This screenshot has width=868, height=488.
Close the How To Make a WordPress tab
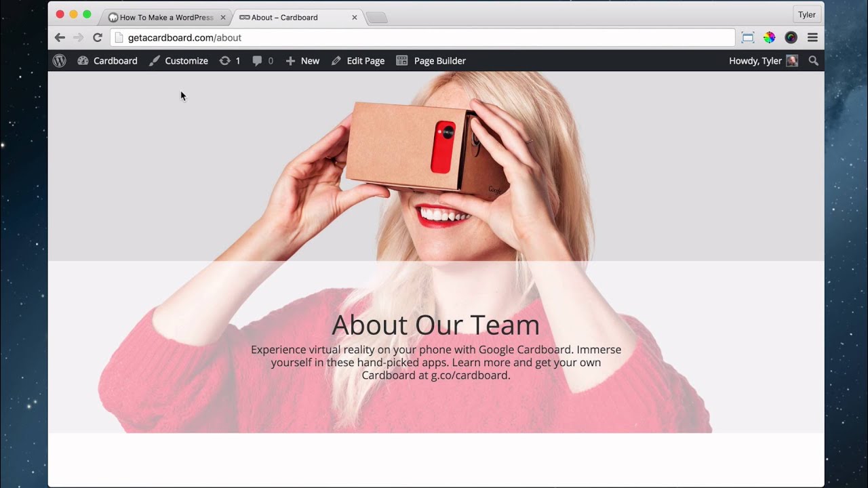click(x=223, y=18)
